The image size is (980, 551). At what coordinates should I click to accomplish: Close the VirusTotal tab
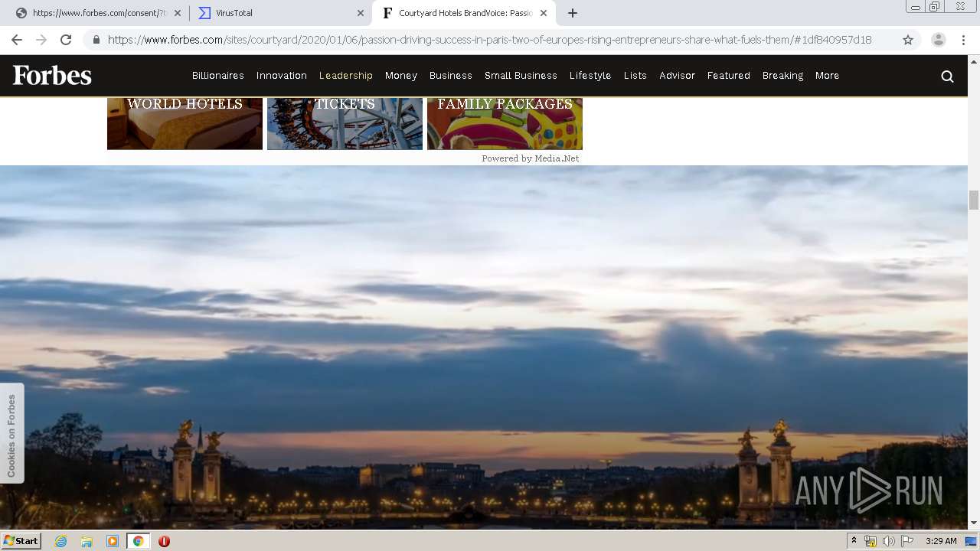[x=361, y=13]
